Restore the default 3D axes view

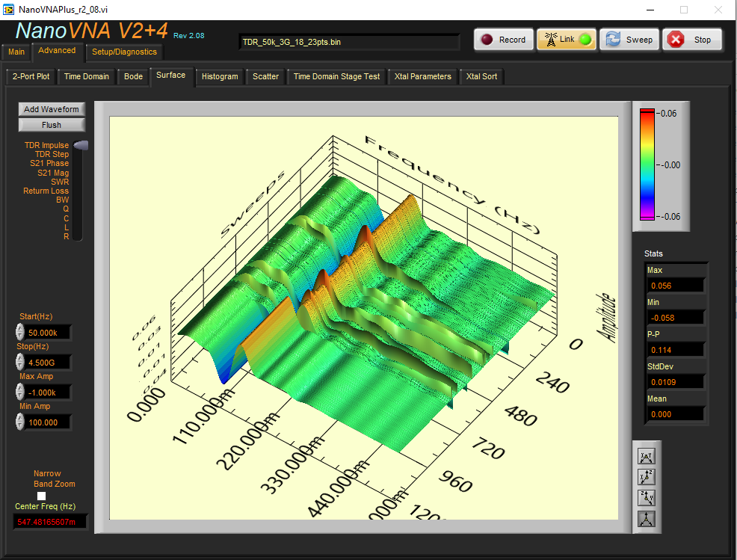[647, 519]
